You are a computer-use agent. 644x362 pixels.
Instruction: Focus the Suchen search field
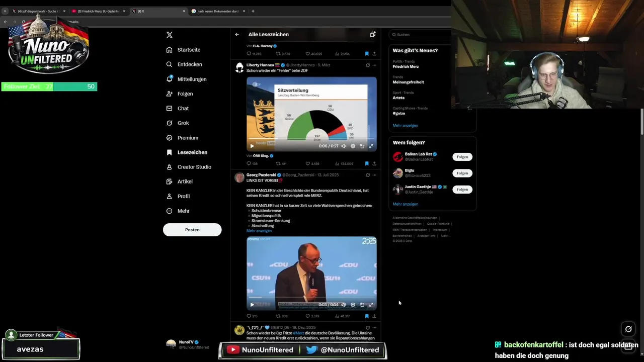coord(422,35)
